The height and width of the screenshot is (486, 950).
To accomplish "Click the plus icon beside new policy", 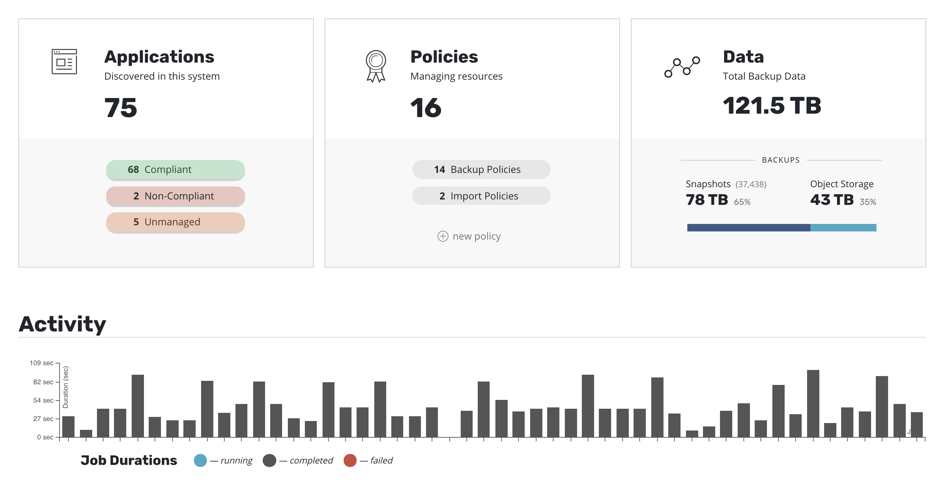I will pyautogui.click(x=443, y=236).
